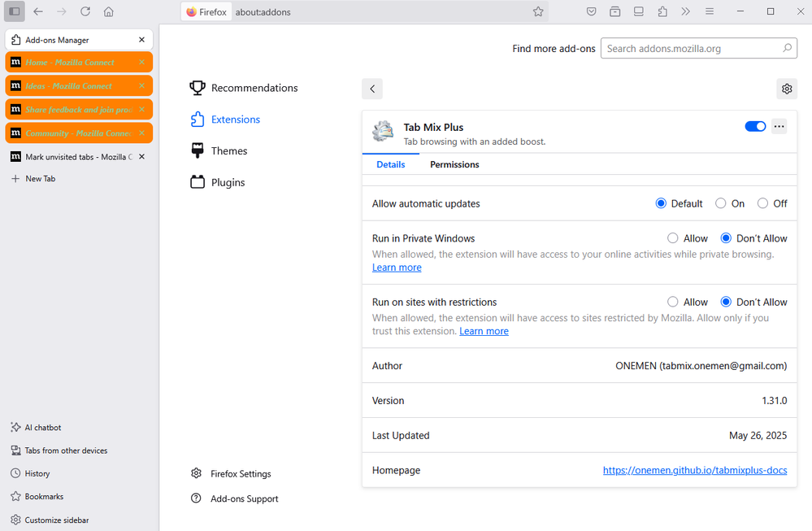
Task: Set automatic updates to Default
Action: tap(661, 203)
